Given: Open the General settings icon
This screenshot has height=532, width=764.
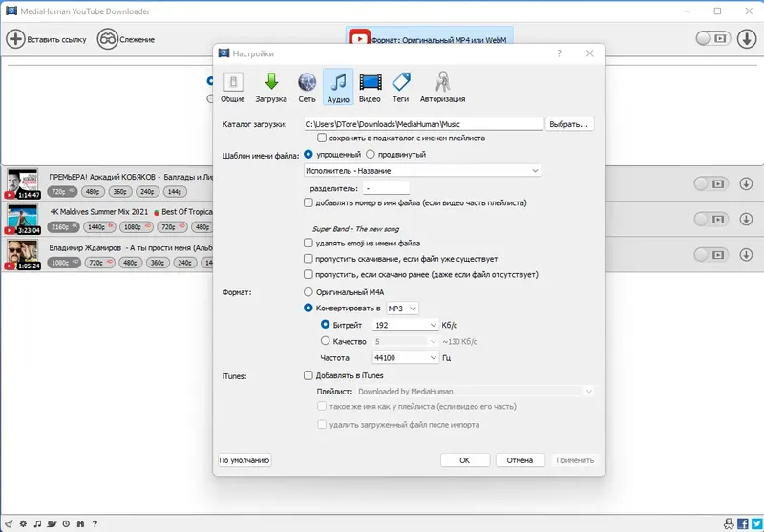Looking at the screenshot, I should pos(233,82).
